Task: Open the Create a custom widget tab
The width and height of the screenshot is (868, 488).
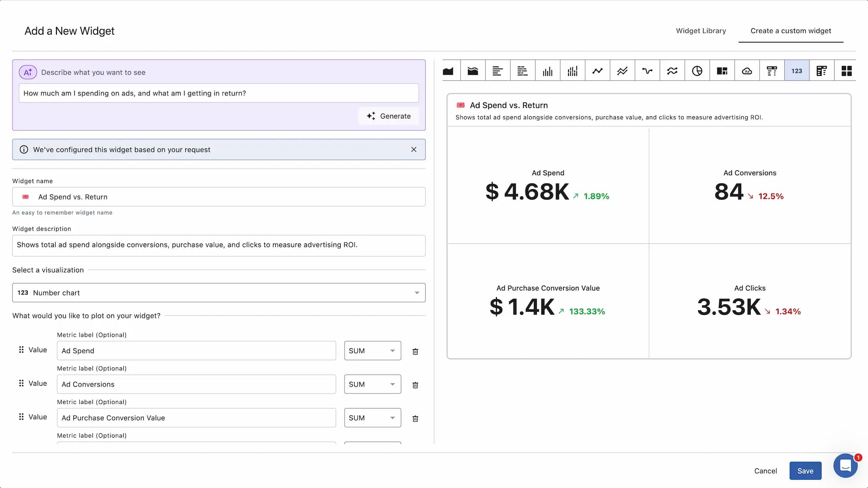Action: [791, 30]
